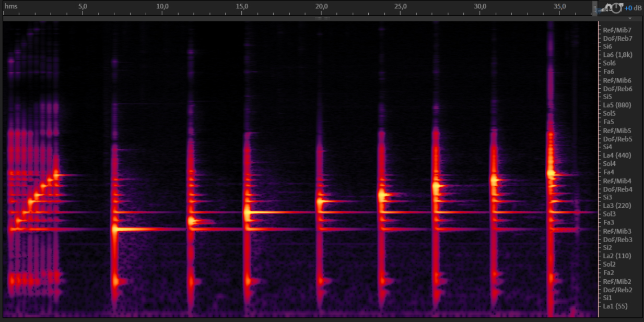Click the hms time format label

point(10,6)
